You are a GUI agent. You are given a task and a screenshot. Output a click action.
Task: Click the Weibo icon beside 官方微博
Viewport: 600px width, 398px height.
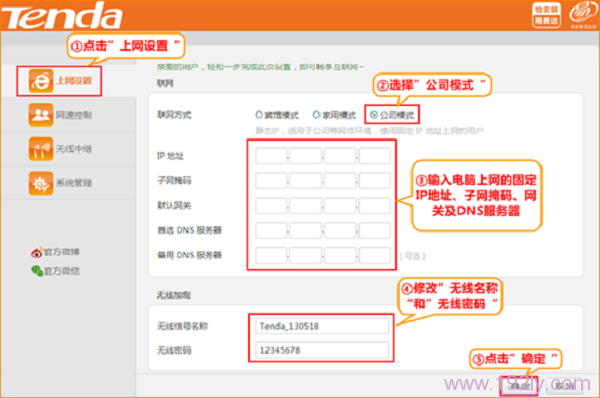[36, 253]
